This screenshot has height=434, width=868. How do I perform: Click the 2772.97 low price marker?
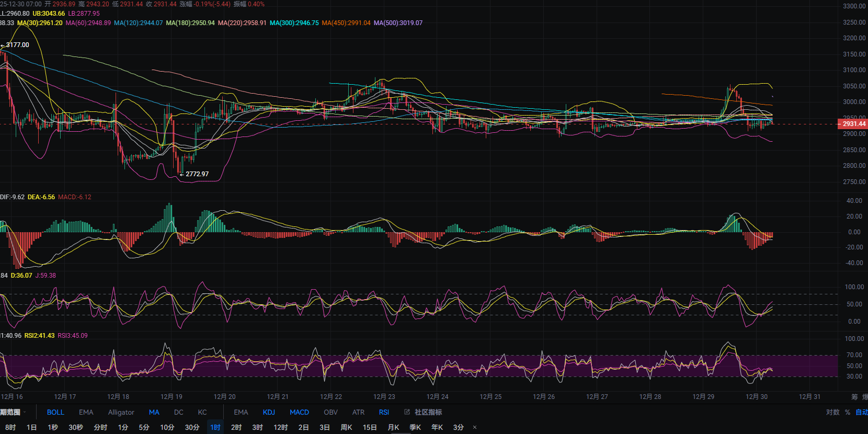click(197, 174)
